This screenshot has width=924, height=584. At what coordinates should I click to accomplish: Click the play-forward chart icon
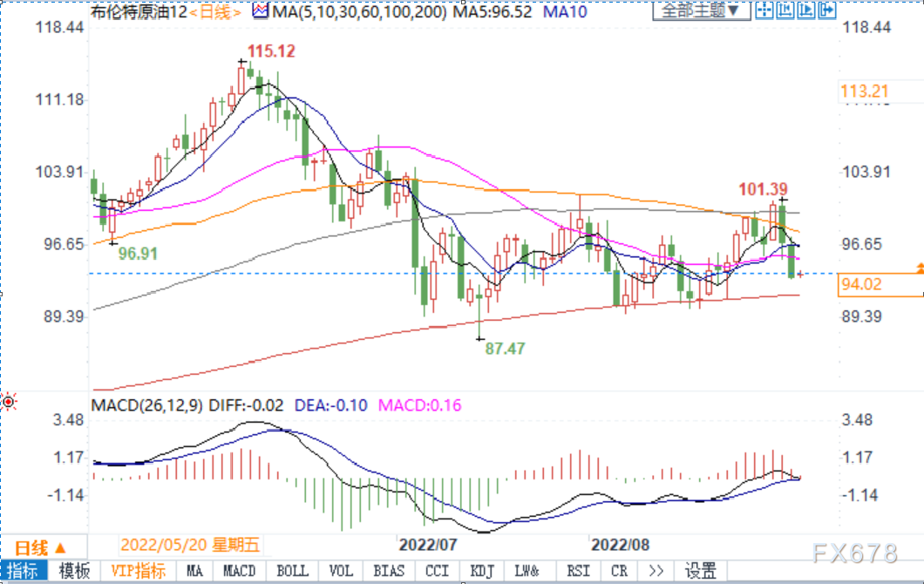pyautogui.click(x=806, y=10)
